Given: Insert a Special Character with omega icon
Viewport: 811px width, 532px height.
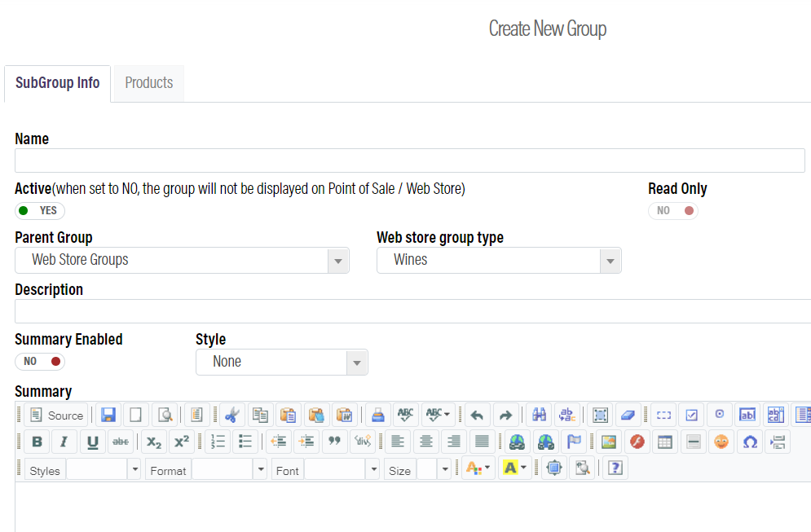Looking at the screenshot, I should [x=750, y=442].
